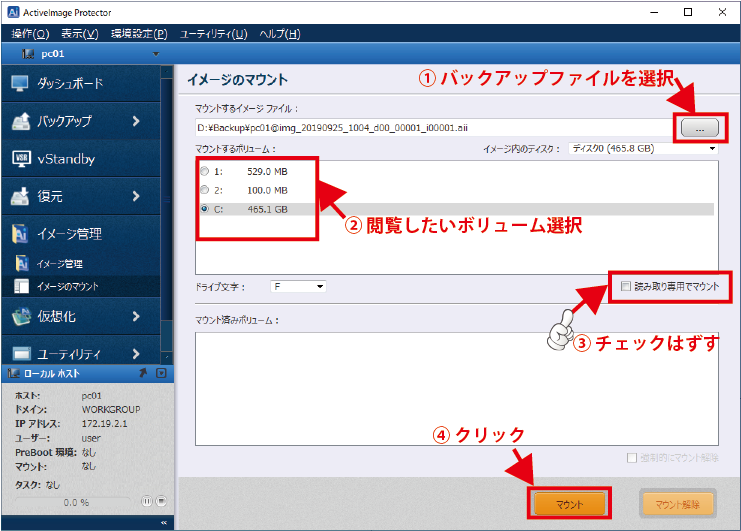Click the browse "..." button
This screenshot has width=741, height=531.
(x=699, y=127)
